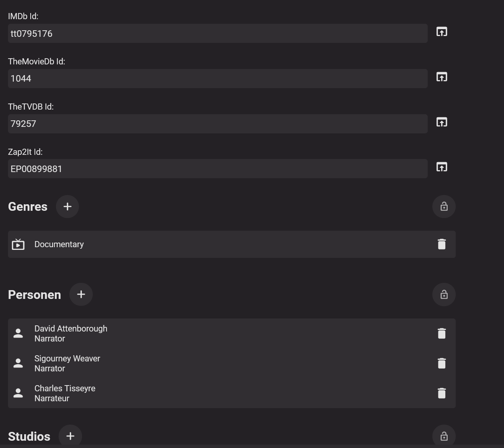Toggle the lock for Studios

click(x=444, y=436)
